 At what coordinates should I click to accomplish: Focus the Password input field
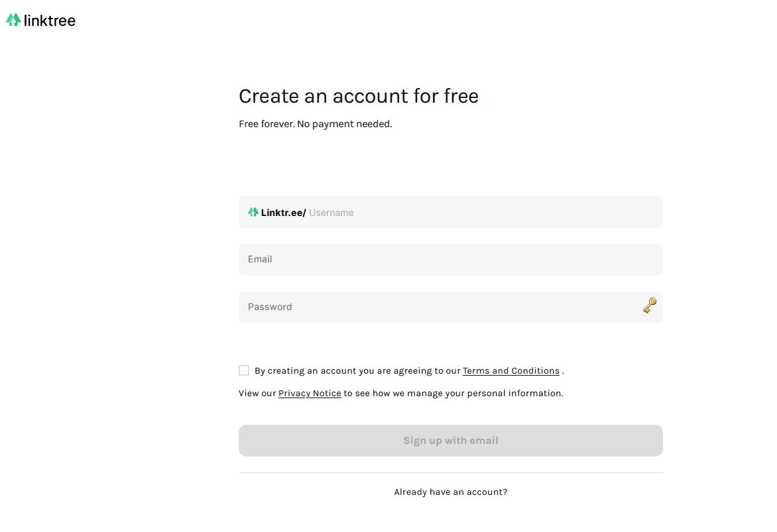pyautogui.click(x=438, y=307)
